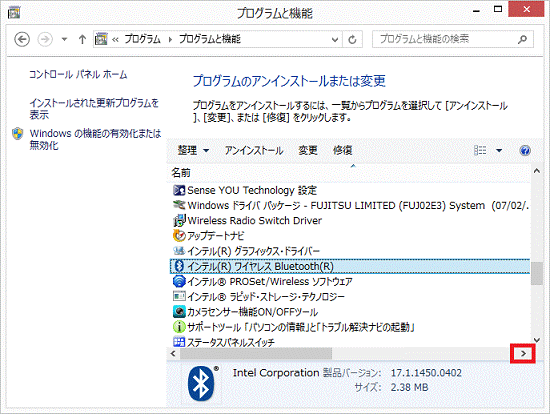Click the Windows ドライバ パッケージ icon

(x=179, y=205)
